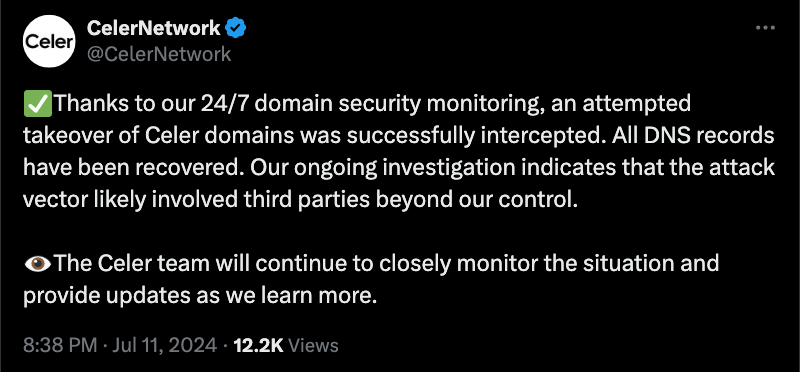
Task: Click the eye emoji in the tweet
Action: click(x=38, y=264)
